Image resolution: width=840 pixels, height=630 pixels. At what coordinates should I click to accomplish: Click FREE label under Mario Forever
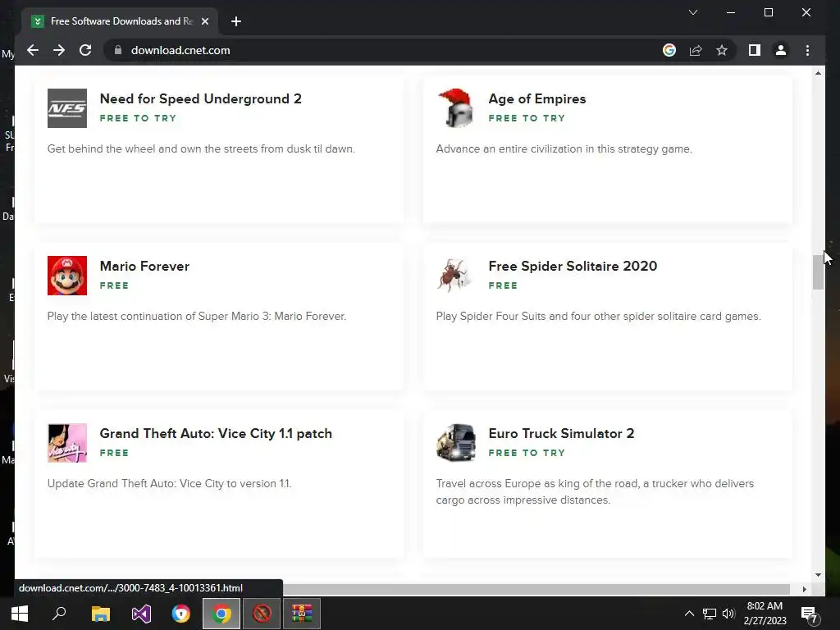coord(114,285)
